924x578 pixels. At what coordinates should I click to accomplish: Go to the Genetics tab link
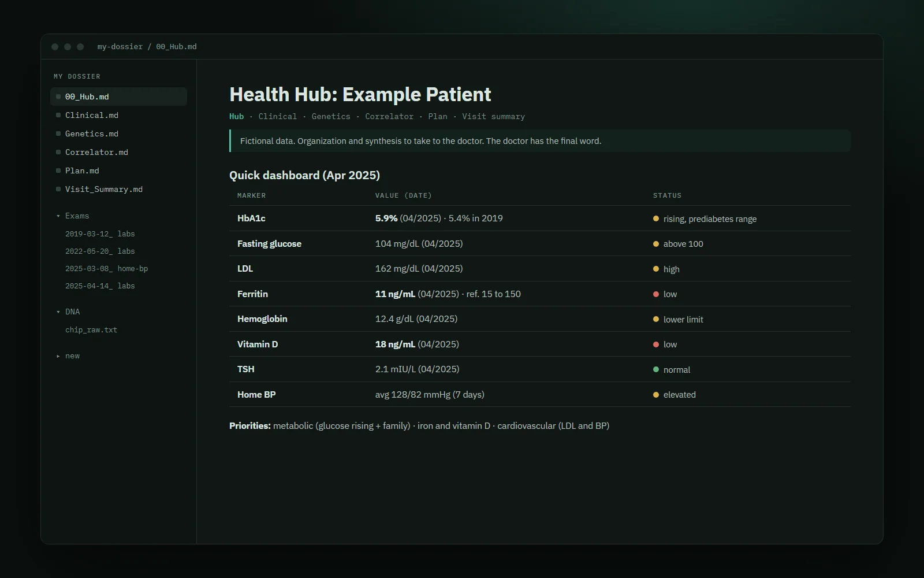331,116
